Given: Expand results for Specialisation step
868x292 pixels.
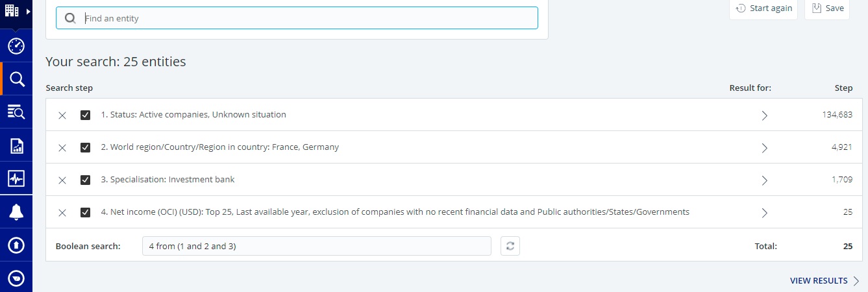Looking at the screenshot, I should click(x=764, y=180).
